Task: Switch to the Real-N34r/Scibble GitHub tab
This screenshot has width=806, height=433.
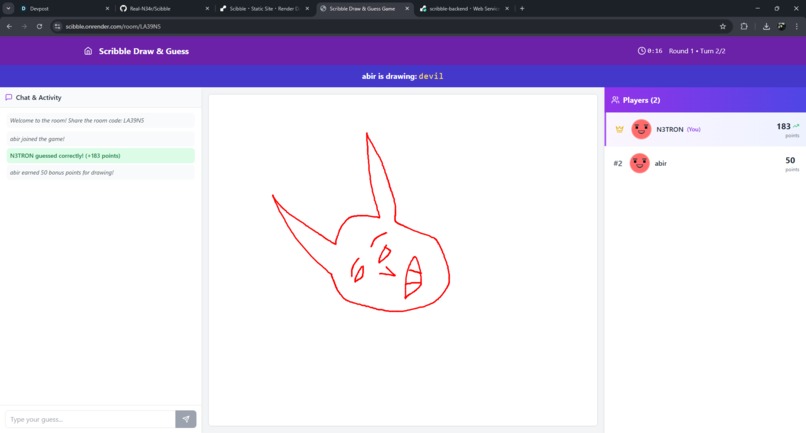Action: coord(162,9)
